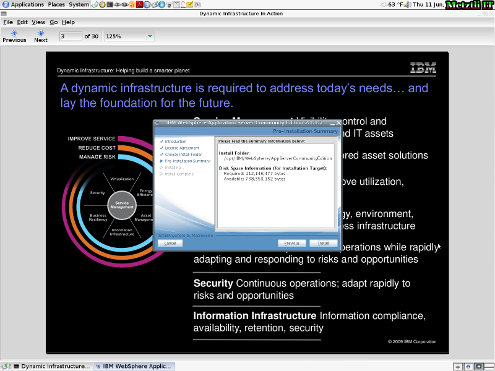Click the yellow sticky note launcher icon in top panel
Screen dimensions: 495x371
pos(190,5)
